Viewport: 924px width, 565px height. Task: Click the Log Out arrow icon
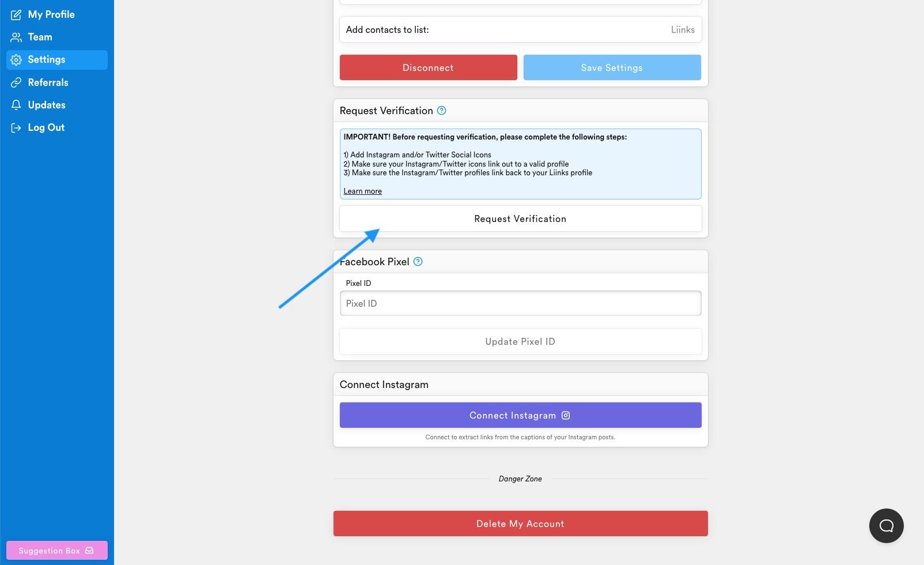tap(16, 128)
